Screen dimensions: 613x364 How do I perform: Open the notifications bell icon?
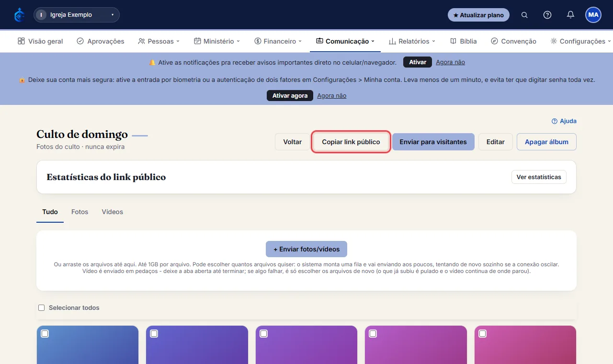click(570, 15)
